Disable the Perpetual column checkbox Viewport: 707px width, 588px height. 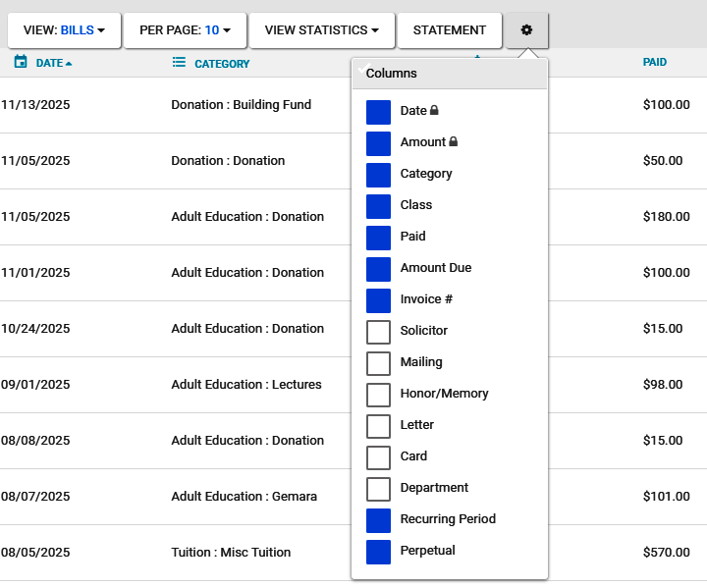coord(378,552)
